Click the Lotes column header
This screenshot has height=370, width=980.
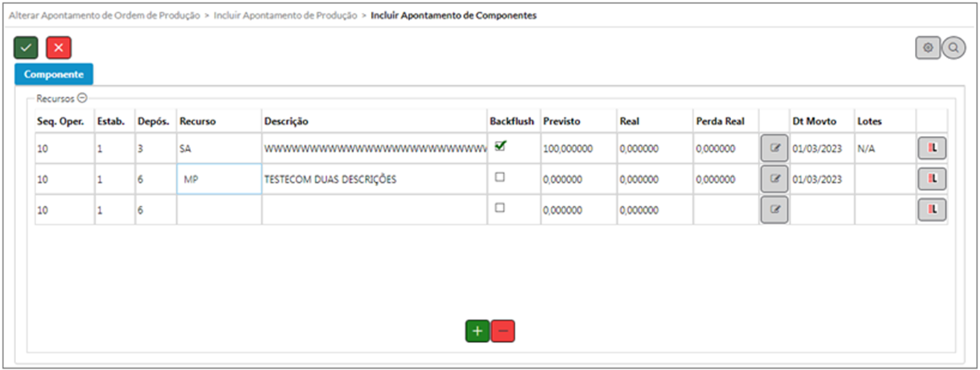869,121
